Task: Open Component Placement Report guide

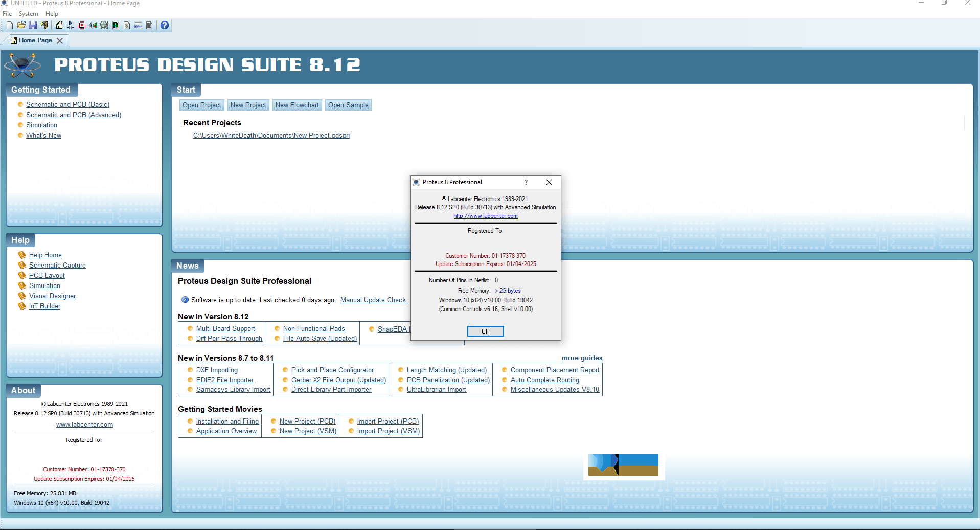Action: [555, 370]
